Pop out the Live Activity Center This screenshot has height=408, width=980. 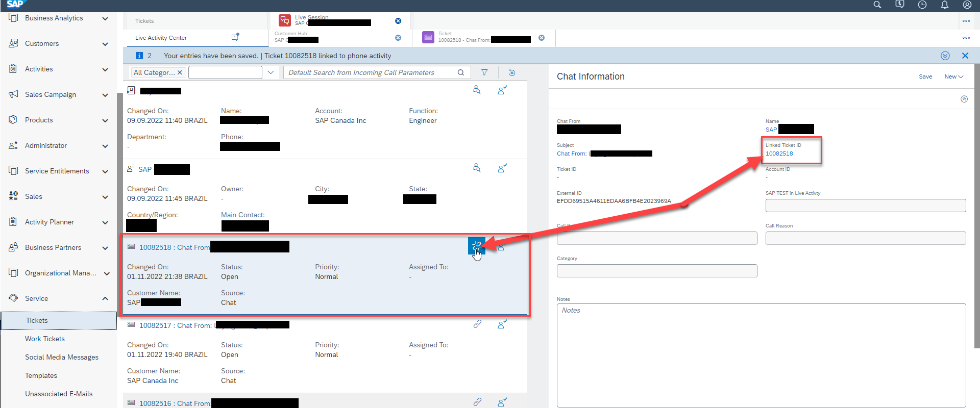pyautogui.click(x=235, y=37)
